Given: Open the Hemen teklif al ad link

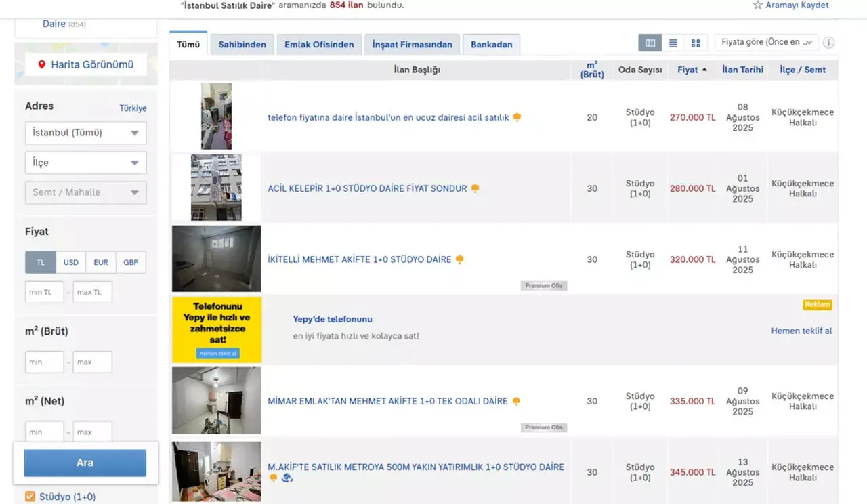Looking at the screenshot, I should 801,331.
